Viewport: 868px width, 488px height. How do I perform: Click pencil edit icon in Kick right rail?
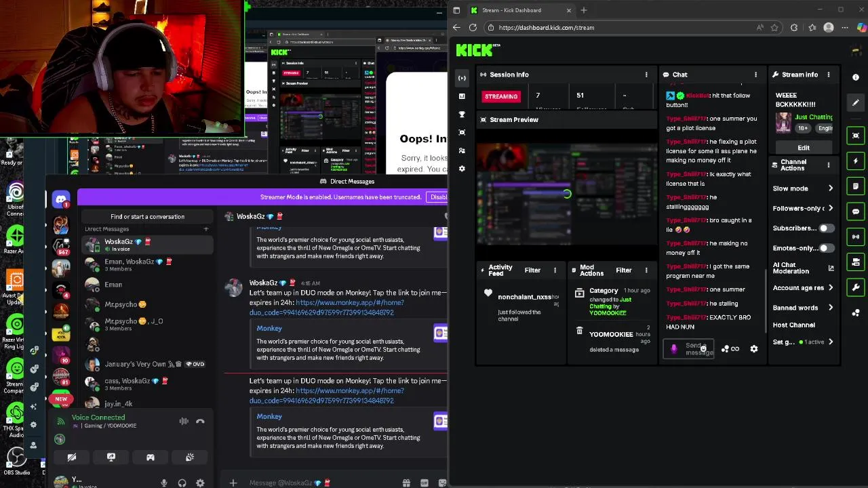856,102
